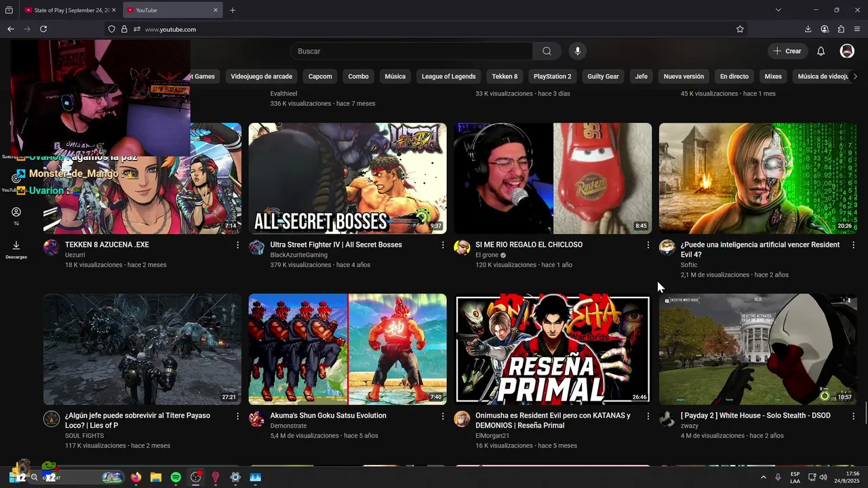Open BlackAzuriteGaming channel avatar
The image size is (868, 488).
pos(256,247)
